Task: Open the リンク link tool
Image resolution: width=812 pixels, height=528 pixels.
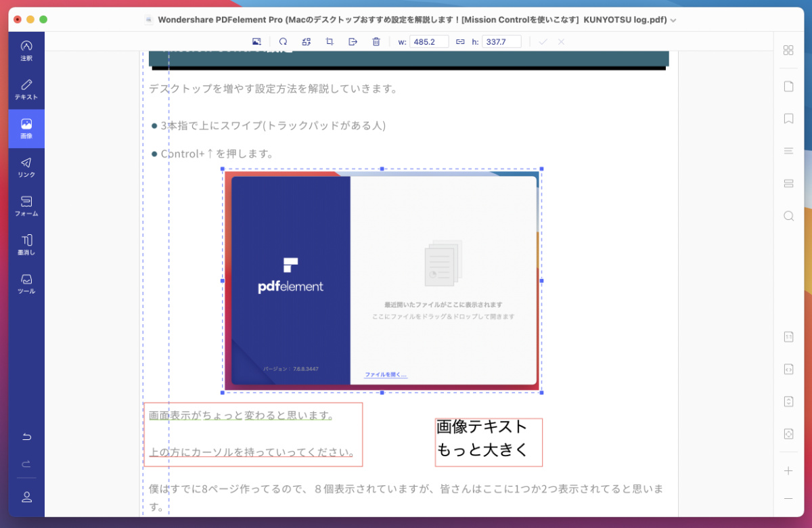Action: (x=26, y=167)
